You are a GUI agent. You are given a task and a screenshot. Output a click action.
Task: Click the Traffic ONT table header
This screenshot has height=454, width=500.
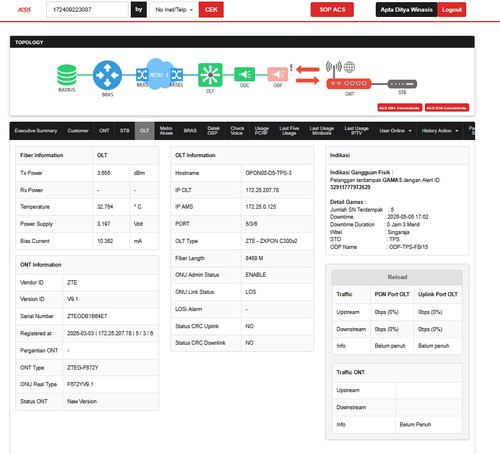[x=397, y=372]
